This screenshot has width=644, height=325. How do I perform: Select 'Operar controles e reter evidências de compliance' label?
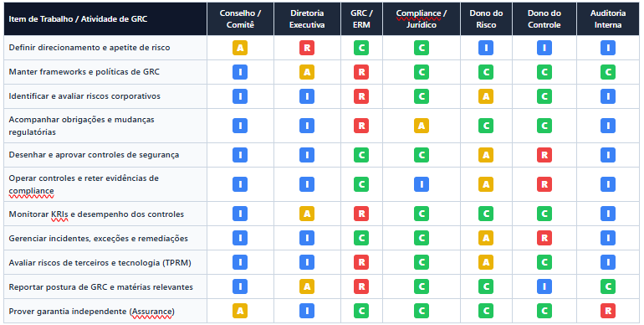[x=84, y=184]
